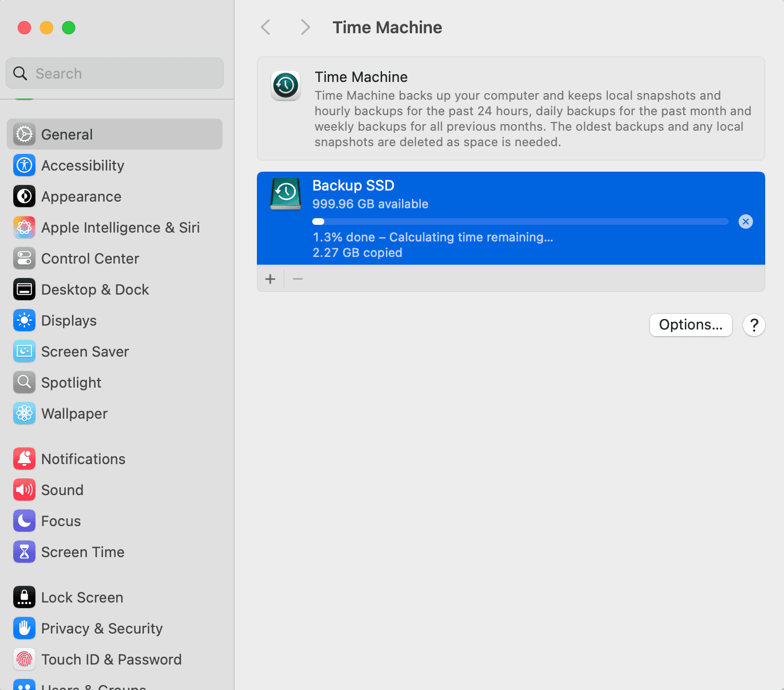Open Wallpaper settings
Image resolution: width=784 pixels, height=690 pixels.
115,413
